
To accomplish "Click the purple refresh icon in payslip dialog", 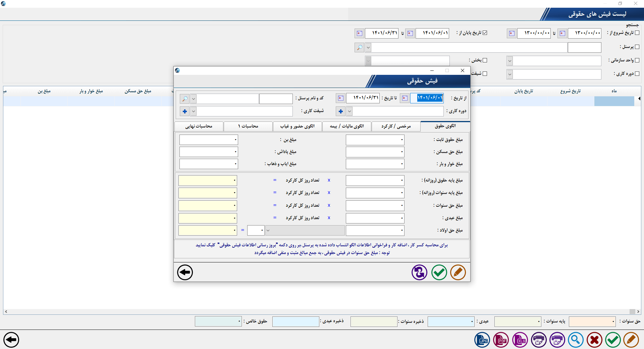I will tap(419, 272).
